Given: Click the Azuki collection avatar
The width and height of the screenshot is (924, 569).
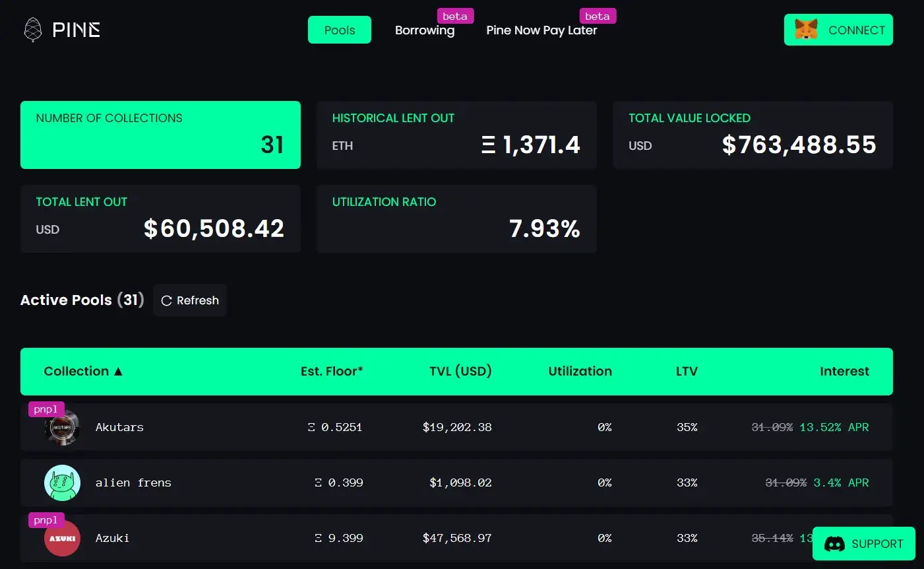Looking at the screenshot, I should [x=62, y=539].
